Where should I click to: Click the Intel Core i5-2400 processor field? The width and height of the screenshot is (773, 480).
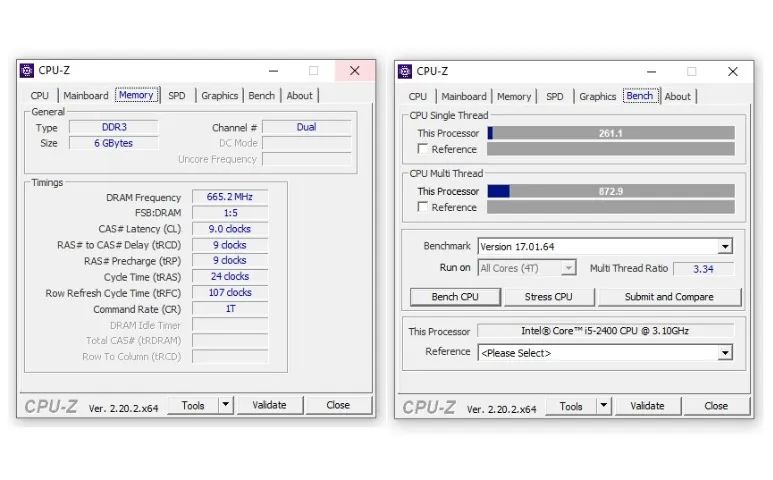point(605,331)
